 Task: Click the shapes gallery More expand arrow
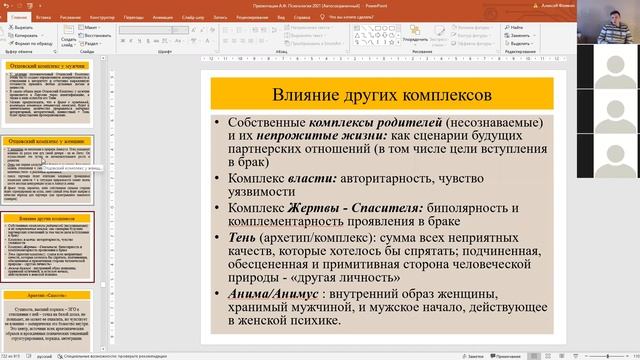coord(398,42)
